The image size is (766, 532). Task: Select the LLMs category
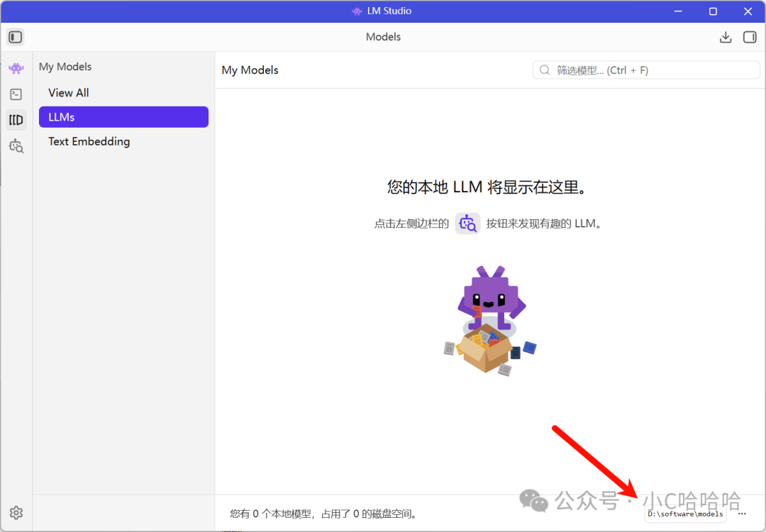coord(123,117)
